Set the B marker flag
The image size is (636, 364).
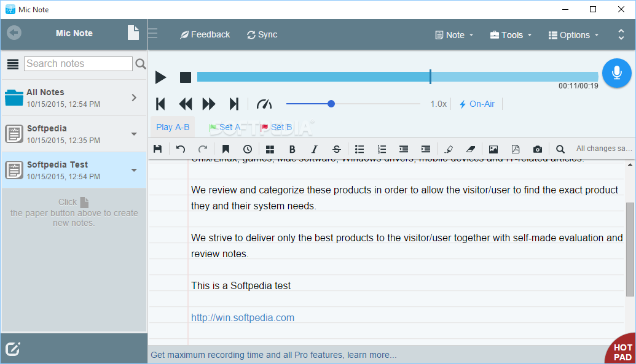point(277,127)
